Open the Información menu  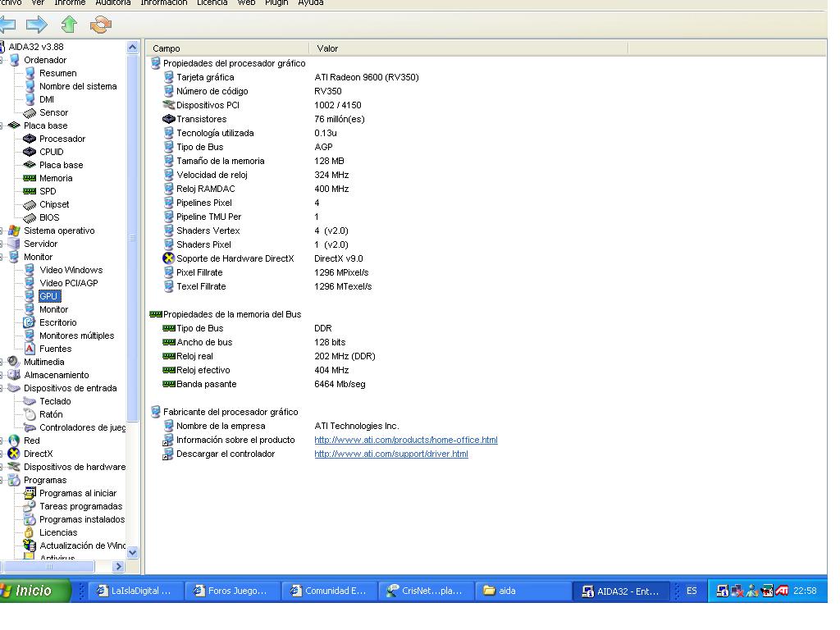coord(164,2)
